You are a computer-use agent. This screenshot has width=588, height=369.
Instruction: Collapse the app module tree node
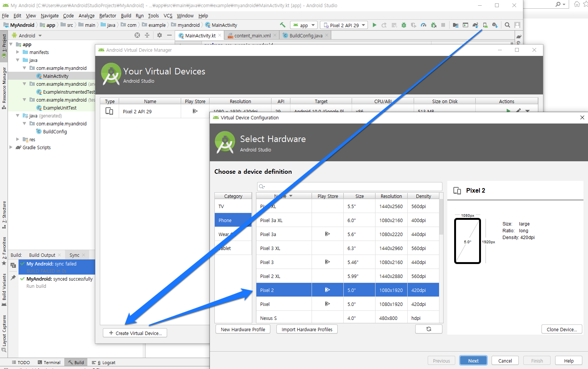(11, 44)
